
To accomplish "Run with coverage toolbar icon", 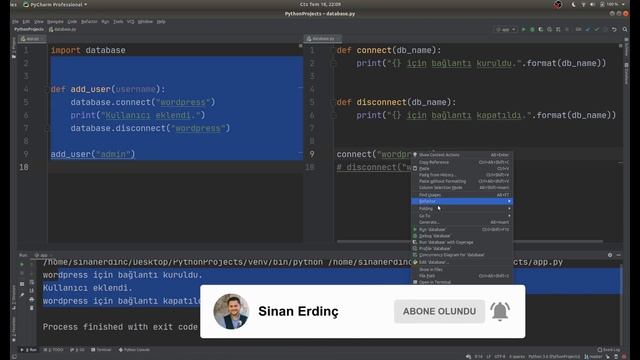I will pos(541,29).
